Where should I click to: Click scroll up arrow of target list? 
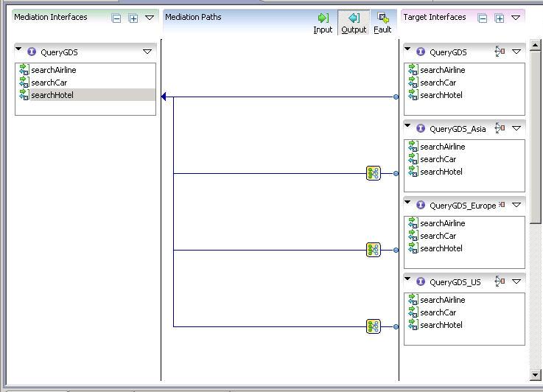(x=535, y=45)
